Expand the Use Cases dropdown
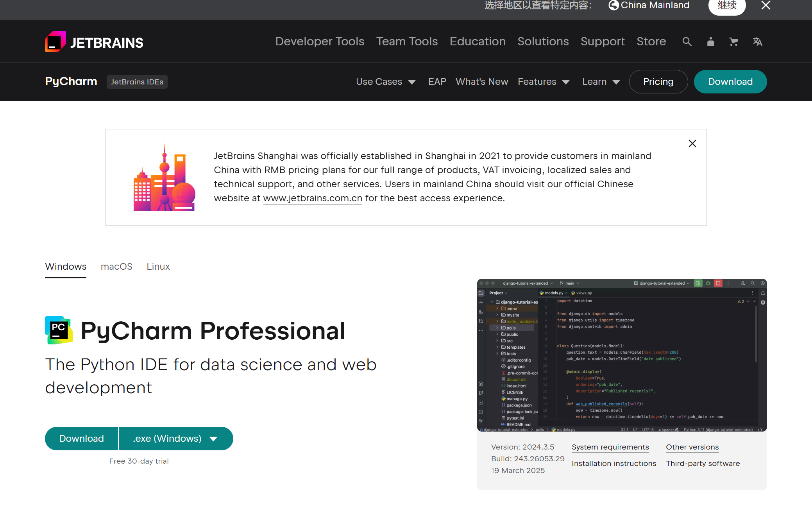812x516 pixels. point(386,82)
